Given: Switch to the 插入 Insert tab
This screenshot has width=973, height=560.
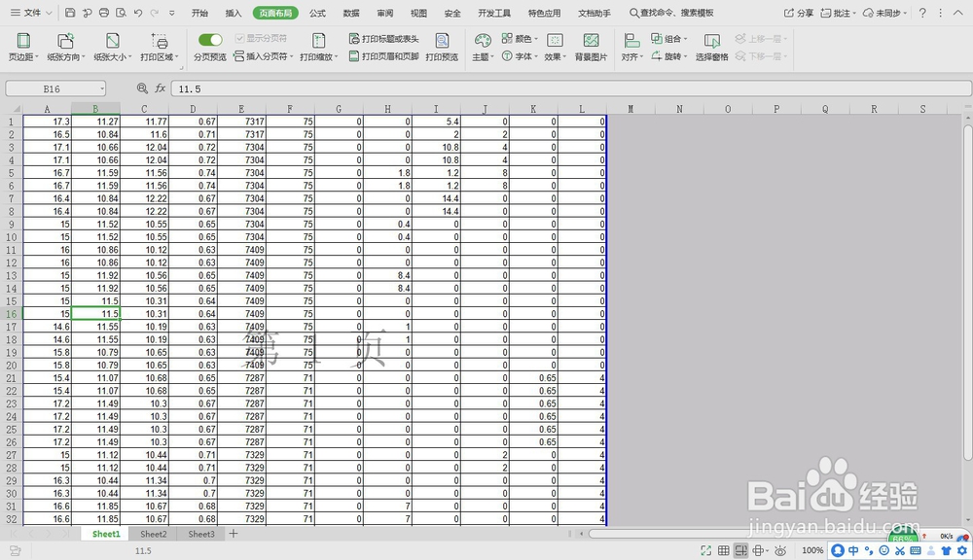Looking at the screenshot, I should (234, 13).
